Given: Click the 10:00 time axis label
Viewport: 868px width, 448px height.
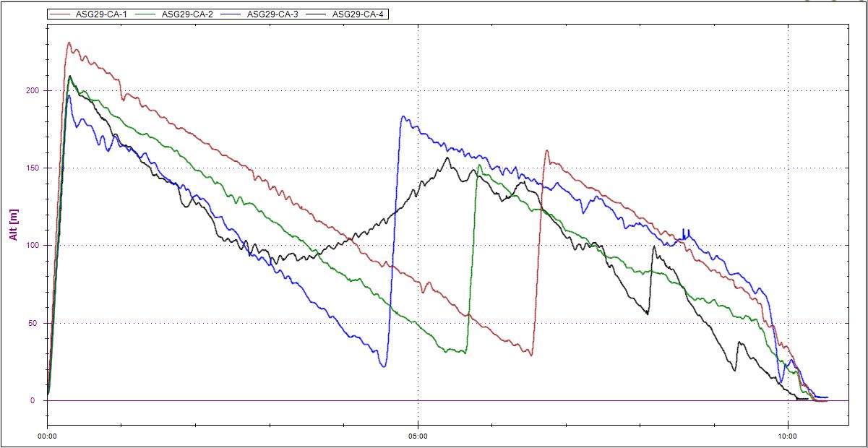Looking at the screenshot, I should [788, 436].
